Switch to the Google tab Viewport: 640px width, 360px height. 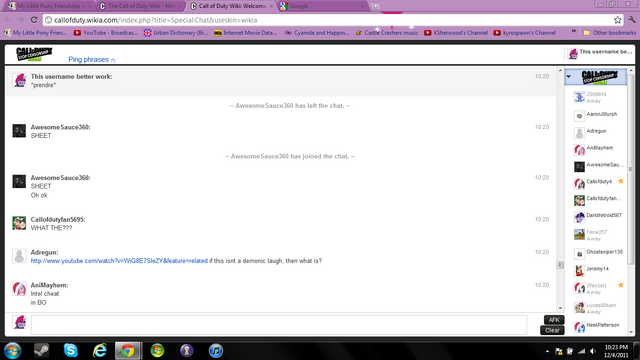(322, 6)
